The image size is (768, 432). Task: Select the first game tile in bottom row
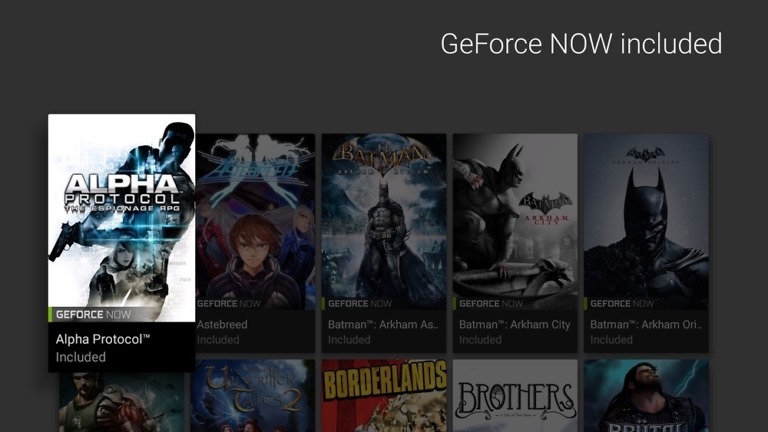click(121, 402)
